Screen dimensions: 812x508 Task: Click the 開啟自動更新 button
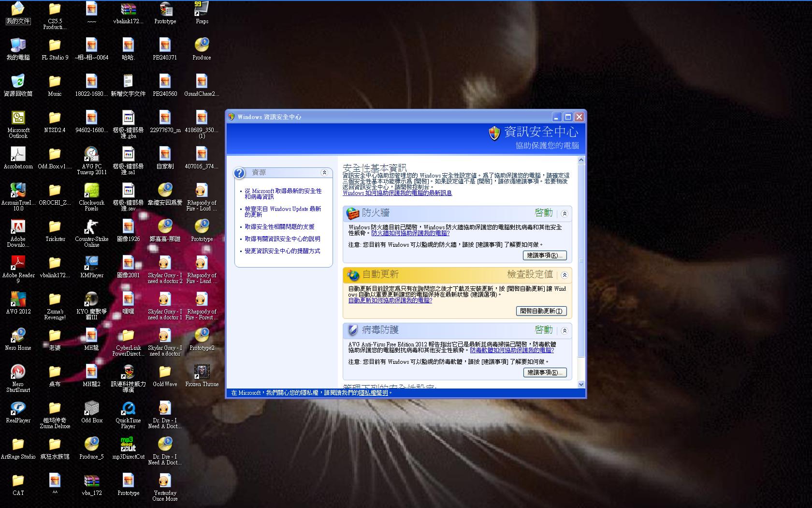(x=541, y=311)
